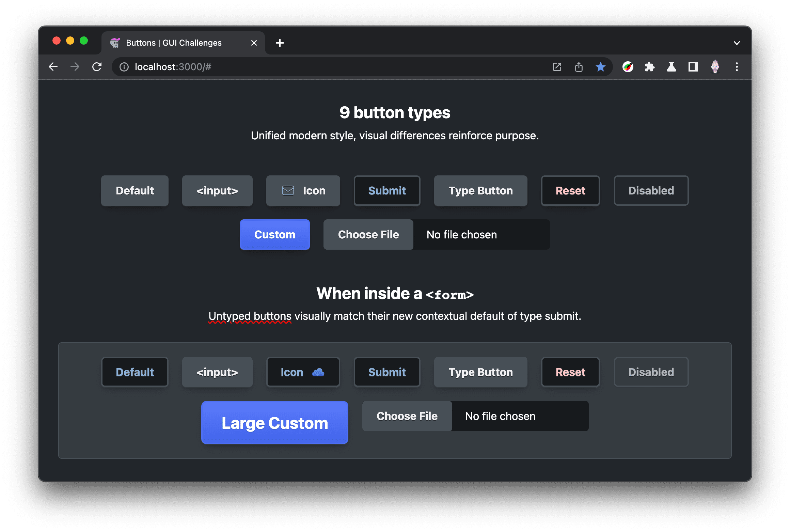Click the Submit button outside form
This screenshot has height=532, width=790.
387,191
